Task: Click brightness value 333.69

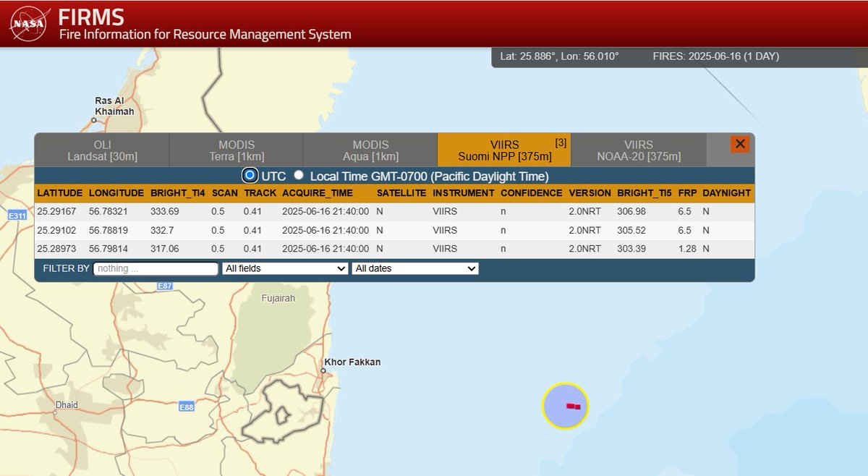Action: [165, 212]
